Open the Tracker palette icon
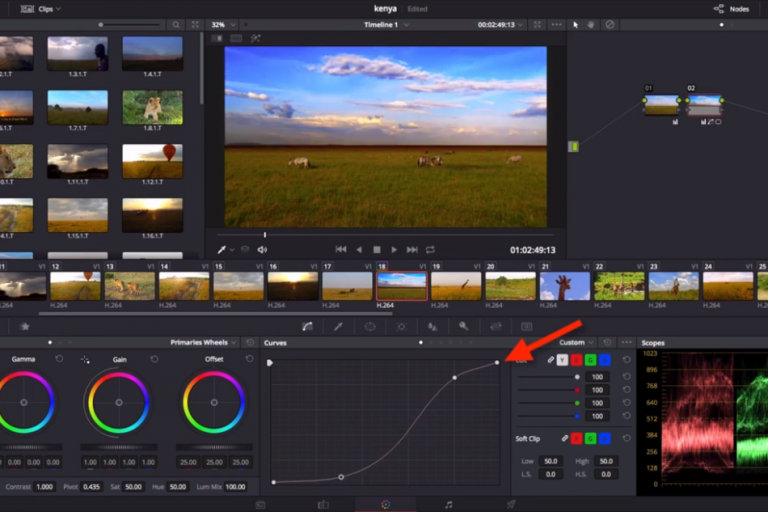This screenshot has width=768, height=512. (x=401, y=326)
